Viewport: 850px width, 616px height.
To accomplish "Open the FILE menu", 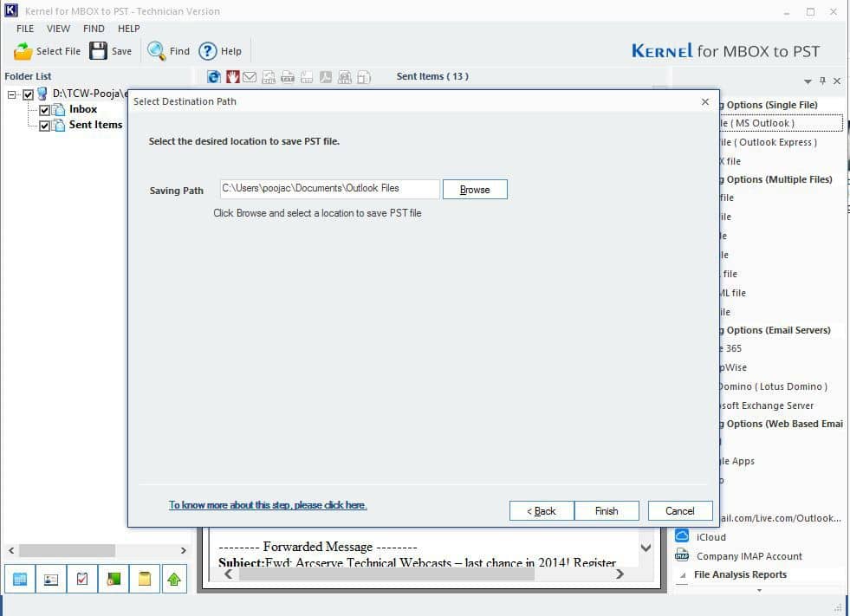I will click(25, 29).
